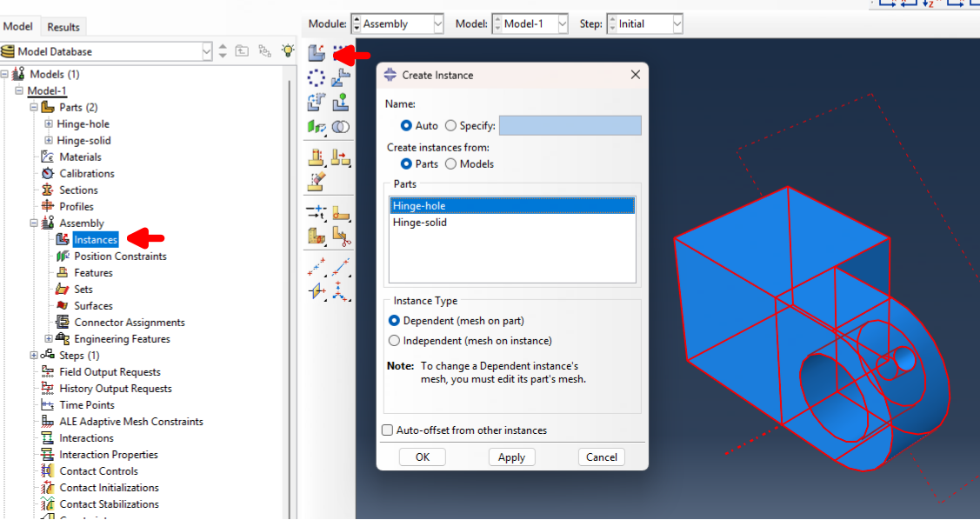Select Position Constraints in the model tree
Screen dimensions: 980x520
click(x=120, y=257)
